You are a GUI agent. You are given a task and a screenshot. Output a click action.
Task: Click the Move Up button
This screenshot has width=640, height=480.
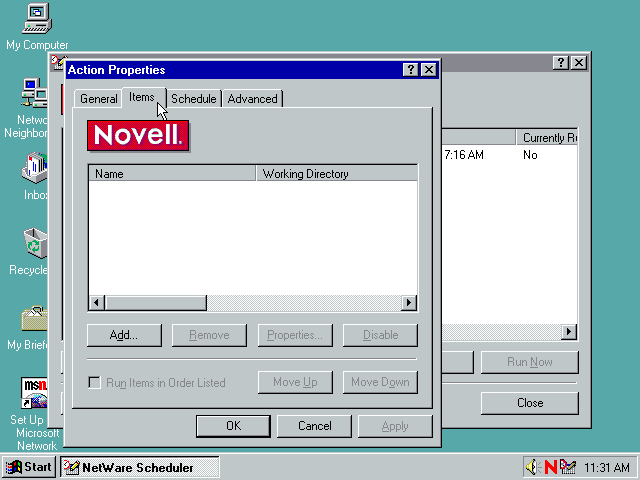295,382
